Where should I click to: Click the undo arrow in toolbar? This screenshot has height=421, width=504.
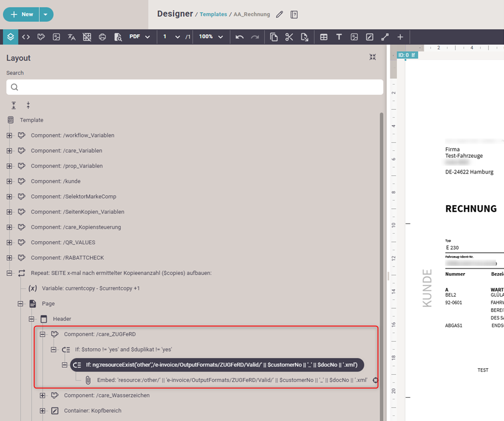coord(239,37)
